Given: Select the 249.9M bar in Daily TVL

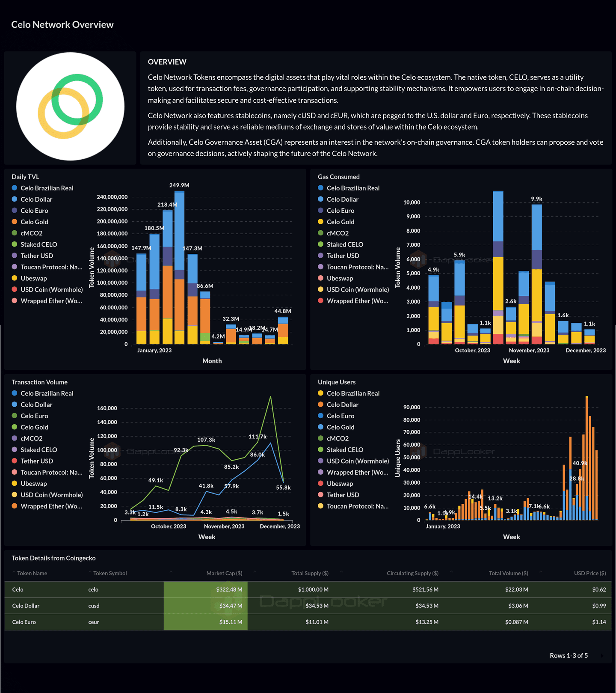Looking at the screenshot, I should 179,268.
